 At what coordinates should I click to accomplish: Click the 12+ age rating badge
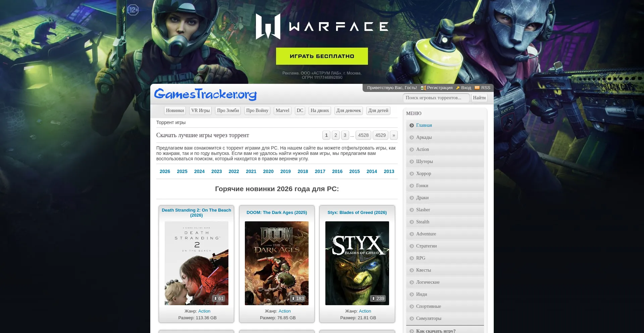pyautogui.click(x=133, y=10)
